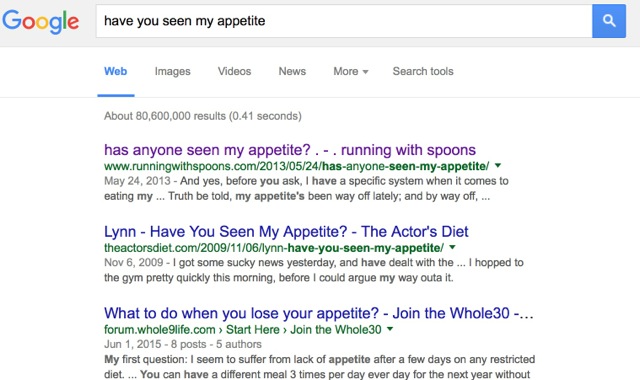Switch to the Videos tab
Screen dimensions: 640x380
[234, 71]
